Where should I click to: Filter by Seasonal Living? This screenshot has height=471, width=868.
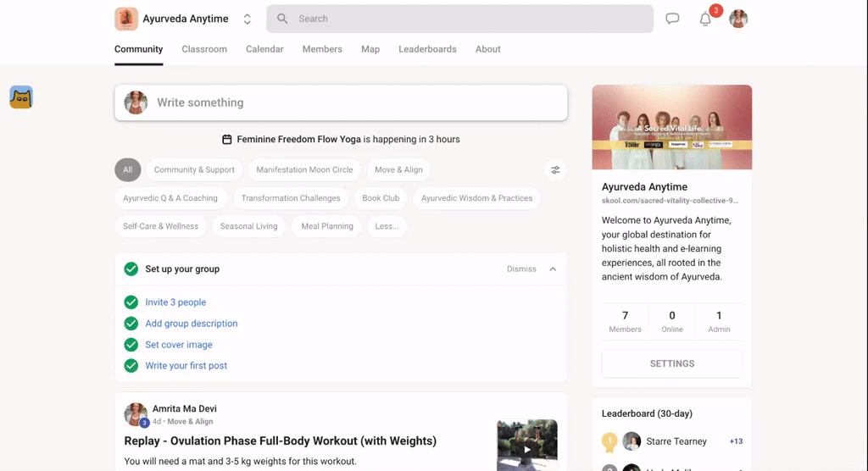coord(248,226)
